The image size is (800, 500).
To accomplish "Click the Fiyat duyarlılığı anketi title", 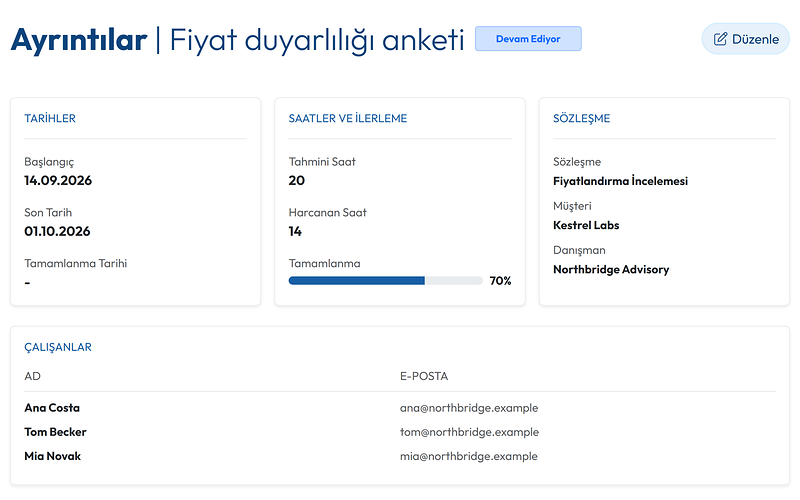I will point(317,40).
